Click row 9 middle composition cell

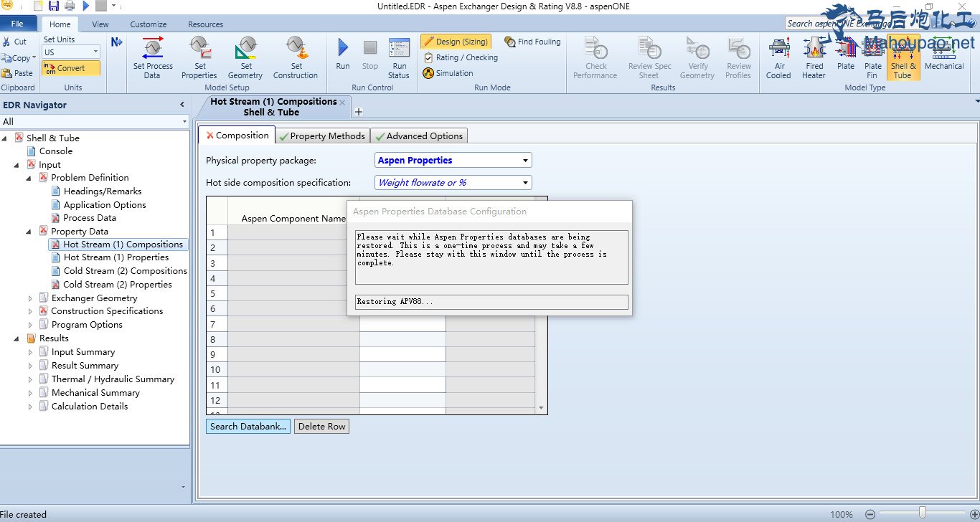point(402,354)
